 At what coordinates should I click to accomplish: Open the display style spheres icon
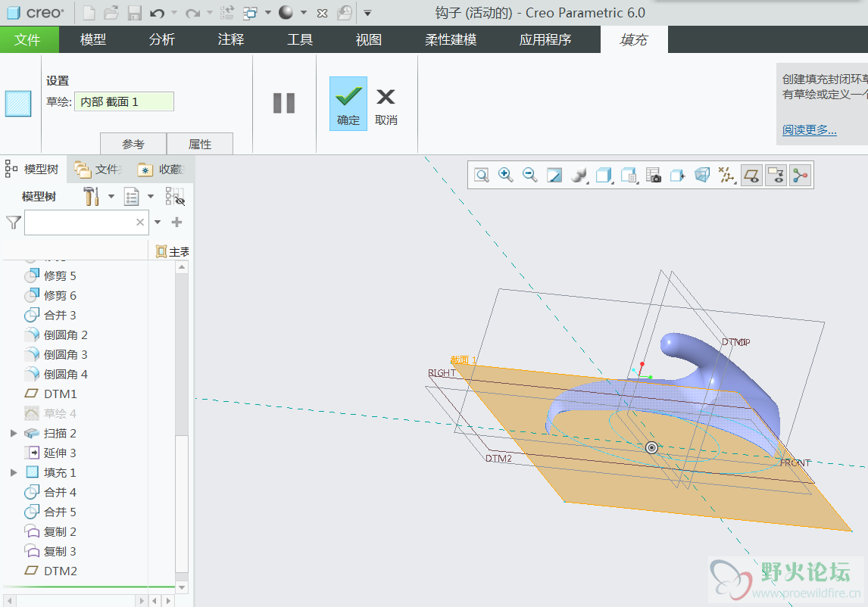579,176
